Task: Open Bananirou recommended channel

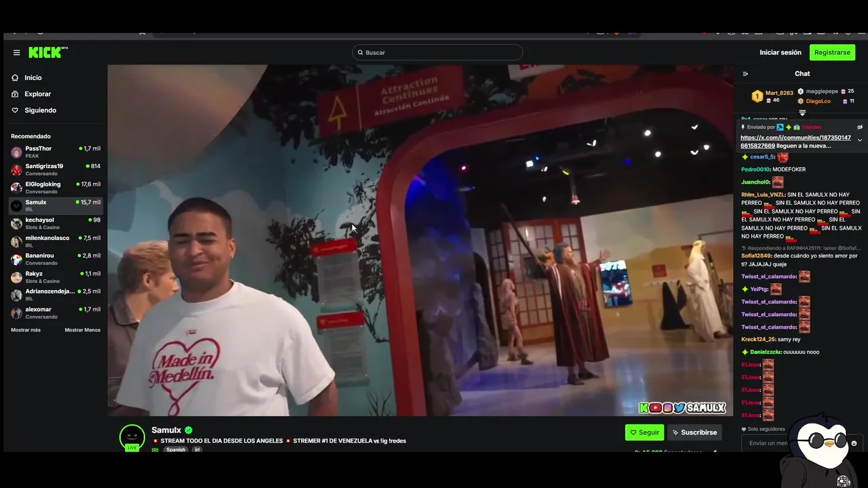Action: coord(56,259)
